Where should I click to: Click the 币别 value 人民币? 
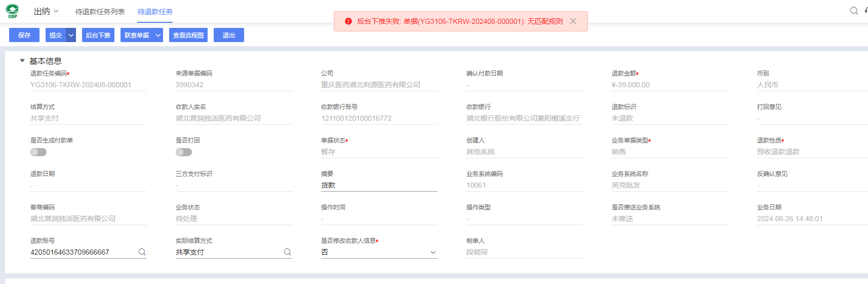click(x=768, y=85)
